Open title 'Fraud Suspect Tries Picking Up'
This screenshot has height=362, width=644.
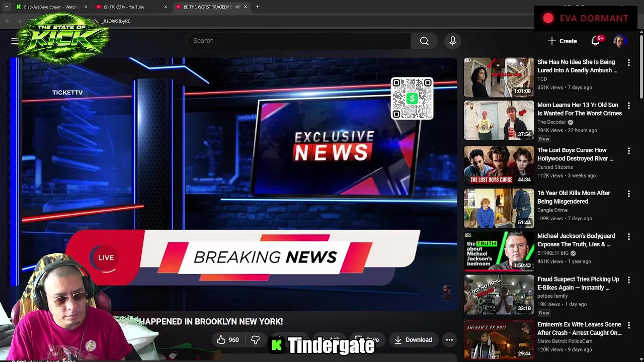[578, 283]
